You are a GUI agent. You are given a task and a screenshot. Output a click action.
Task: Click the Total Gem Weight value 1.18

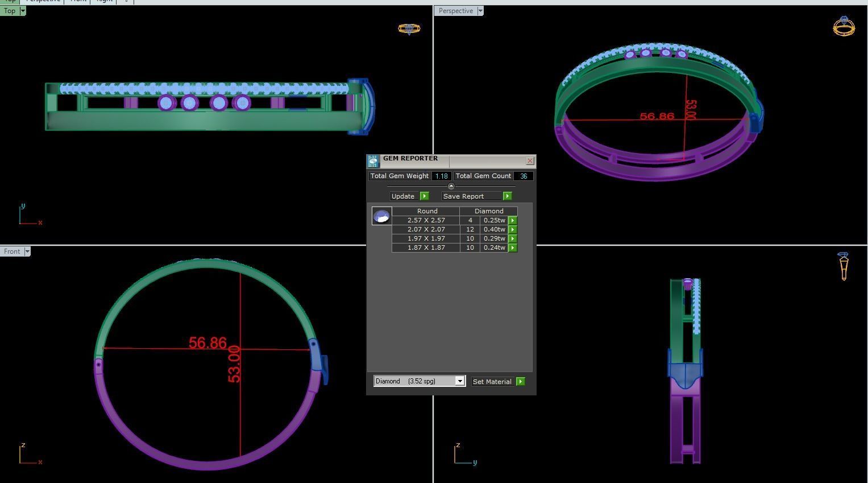coord(442,176)
